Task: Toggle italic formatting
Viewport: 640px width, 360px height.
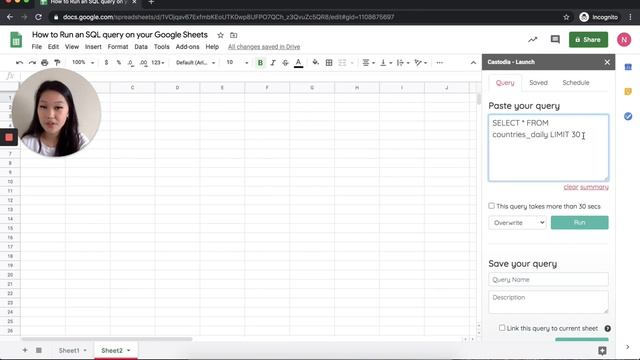Action: (273, 63)
